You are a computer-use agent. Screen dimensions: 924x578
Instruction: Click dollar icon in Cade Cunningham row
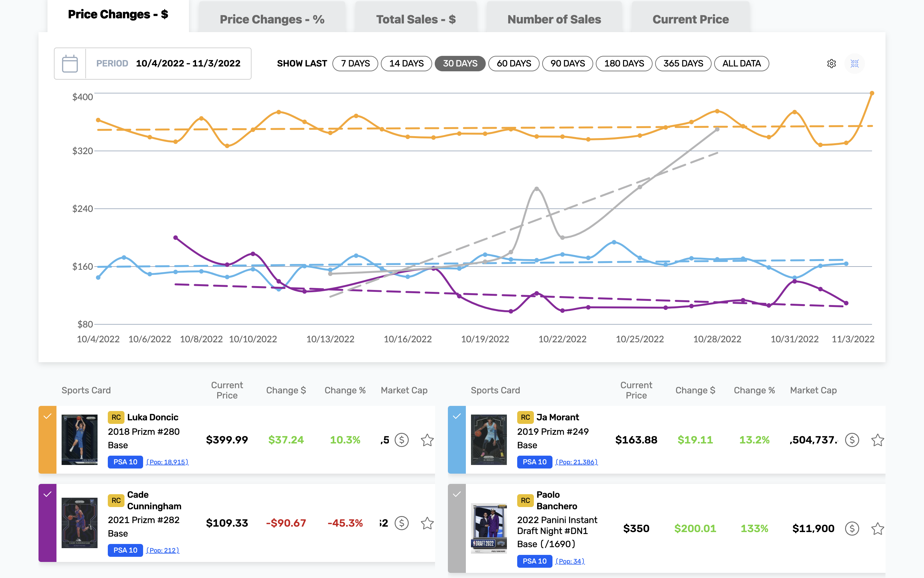tap(402, 523)
